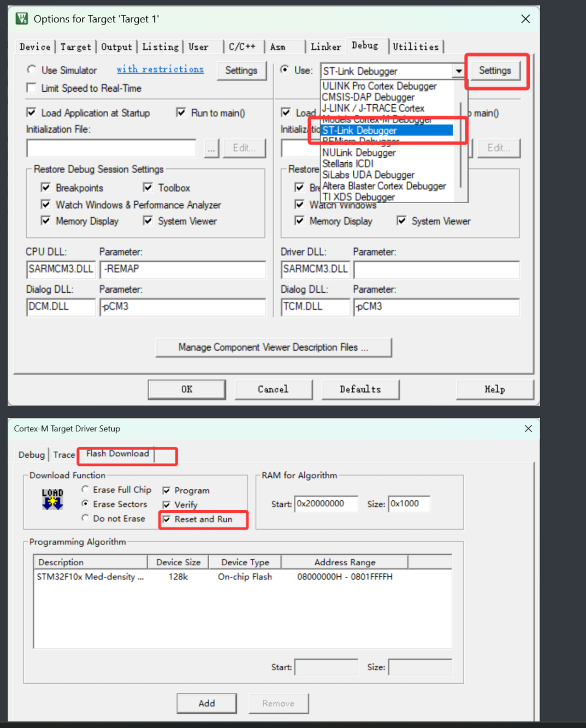Click the LOAD flash download icon
Image resolution: width=586 pixels, height=728 pixels.
pos(52,499)
